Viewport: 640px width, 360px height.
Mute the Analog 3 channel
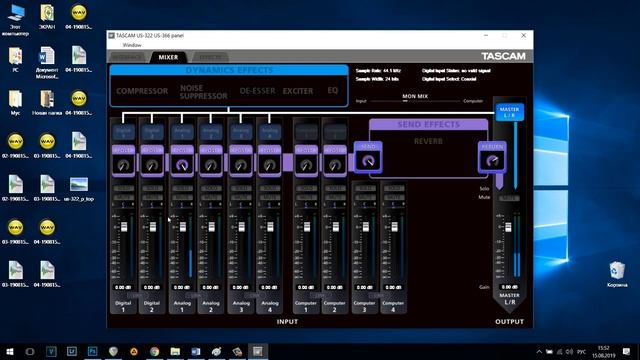[x=241, y=197]
